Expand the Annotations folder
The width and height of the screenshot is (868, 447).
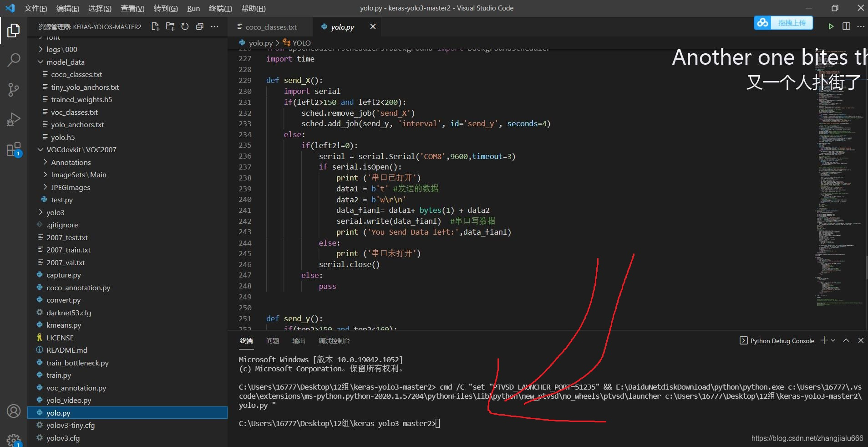(127, 162)
